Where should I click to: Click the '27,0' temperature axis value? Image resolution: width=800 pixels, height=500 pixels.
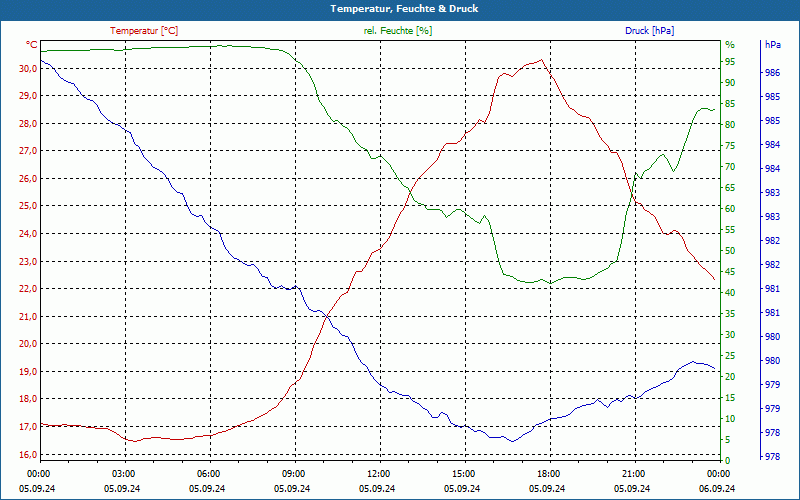point(29,151)
